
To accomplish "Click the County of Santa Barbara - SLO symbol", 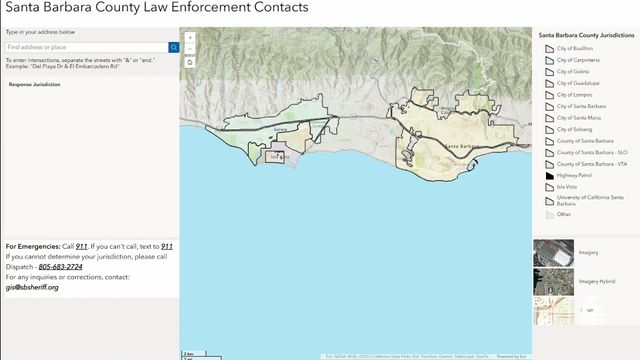I will coord(549,153).
